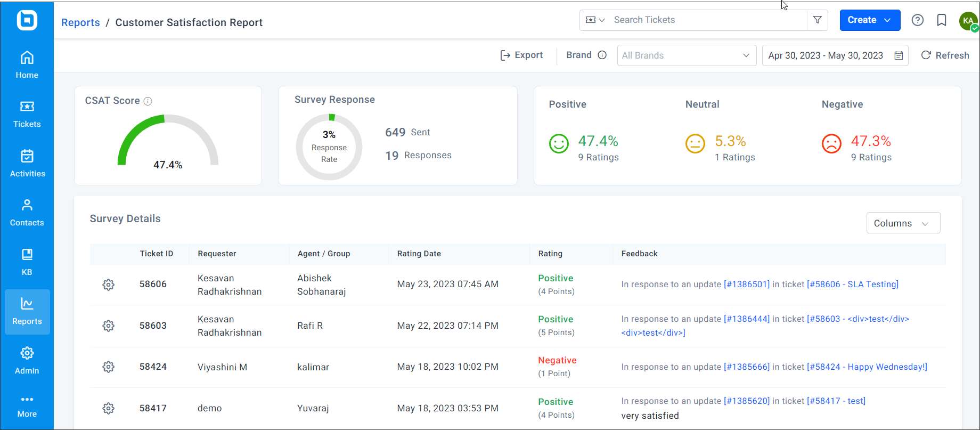Click the Agent / Group column header

point(324,254)
